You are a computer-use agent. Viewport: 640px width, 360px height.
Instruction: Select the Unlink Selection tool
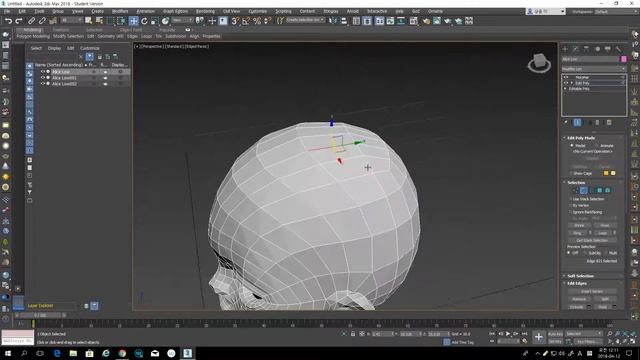pos(42,21)
